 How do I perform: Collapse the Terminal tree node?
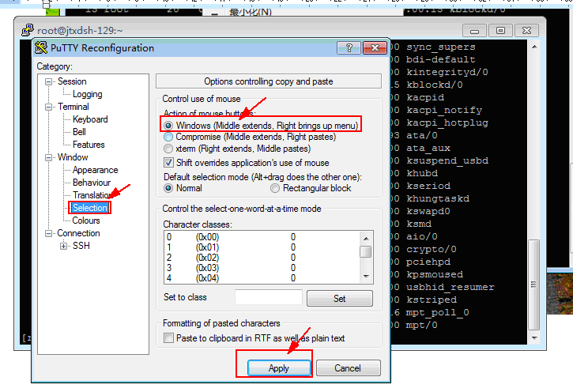48,107
